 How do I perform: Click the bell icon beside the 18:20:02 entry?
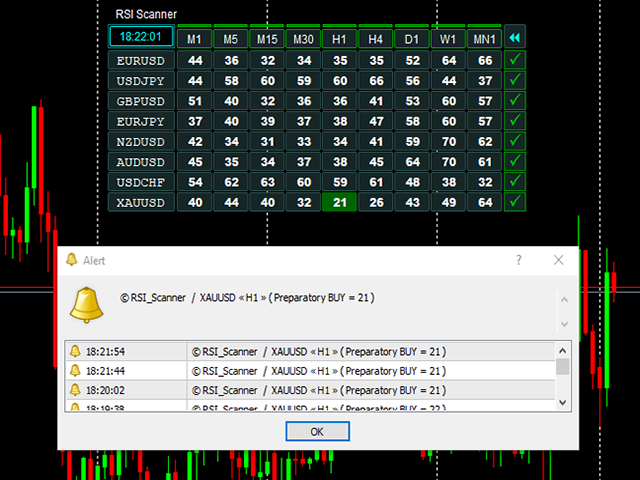click(73, 390)
